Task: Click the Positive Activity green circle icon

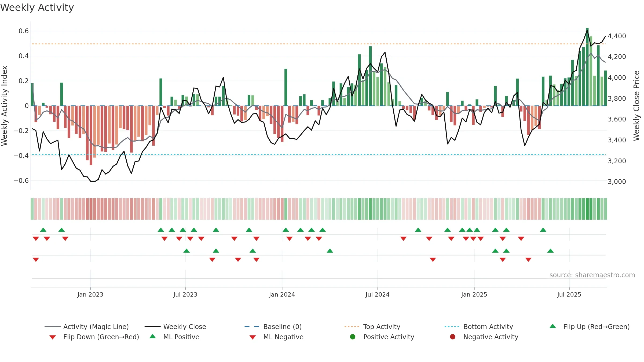Action: tap(353, 337)
